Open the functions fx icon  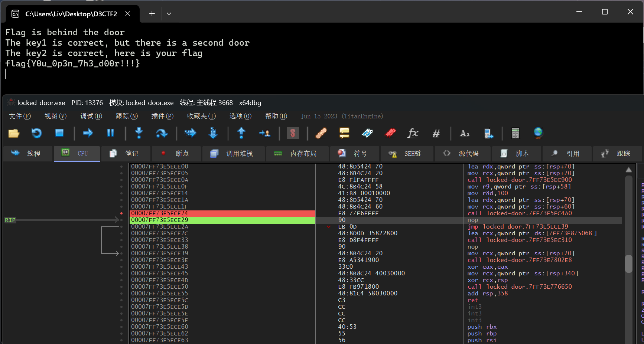[413, 133]
